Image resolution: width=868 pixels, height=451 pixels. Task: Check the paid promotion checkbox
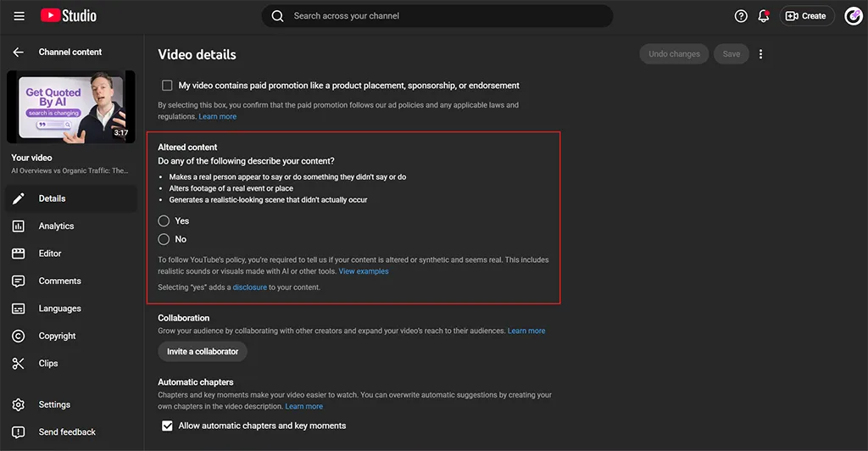(x=167, y=86)
